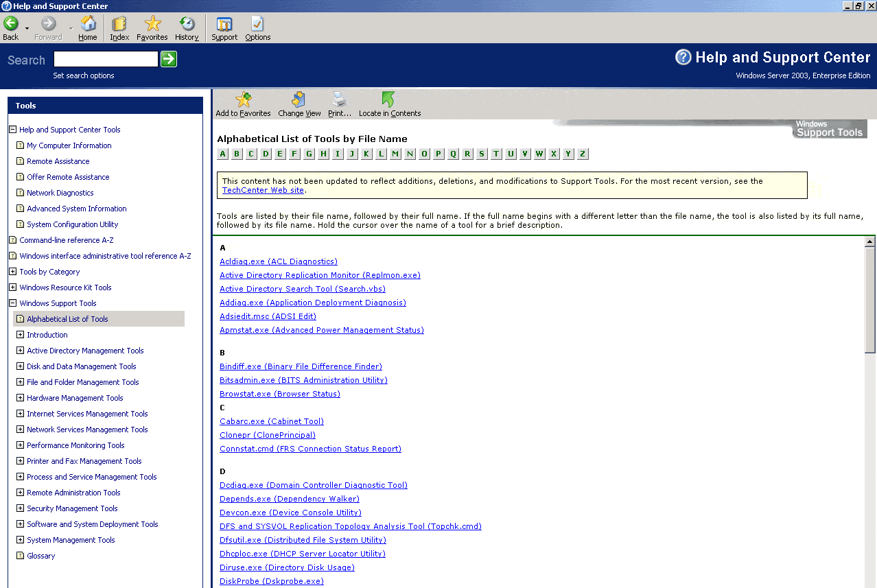Expand Tools by Category node
This screenshot has height=588, width=877.
click(x=12, y=272)
